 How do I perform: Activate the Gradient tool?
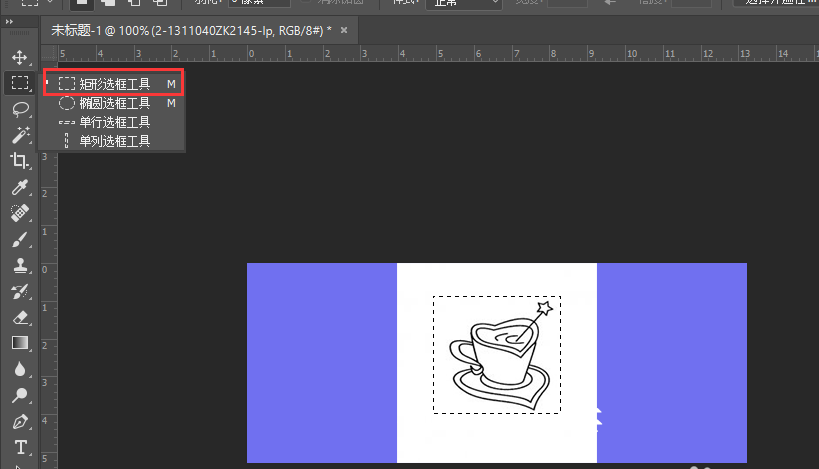[19, 343]
